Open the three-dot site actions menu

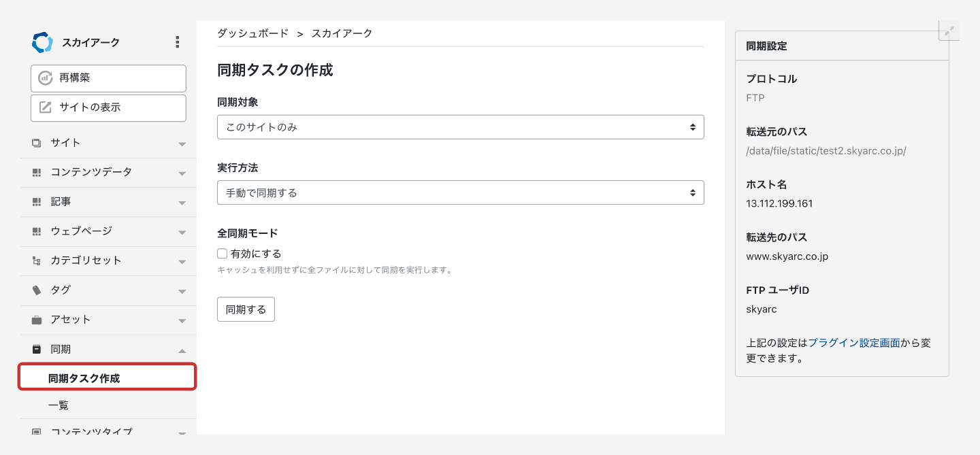(178, 42)
